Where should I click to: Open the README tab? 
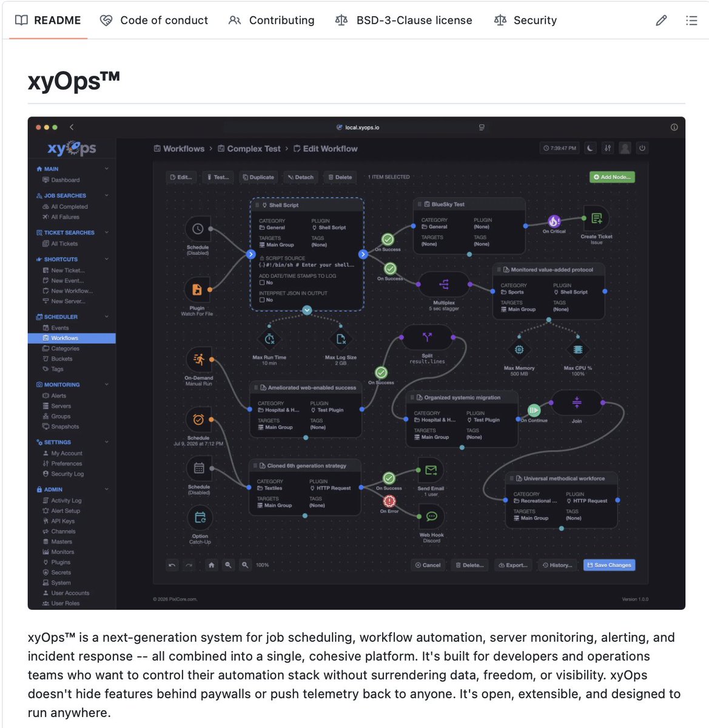[48, 20]
